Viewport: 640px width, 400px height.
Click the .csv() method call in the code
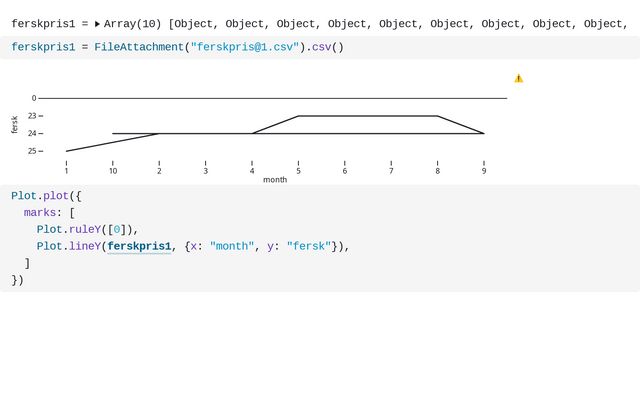325,47
